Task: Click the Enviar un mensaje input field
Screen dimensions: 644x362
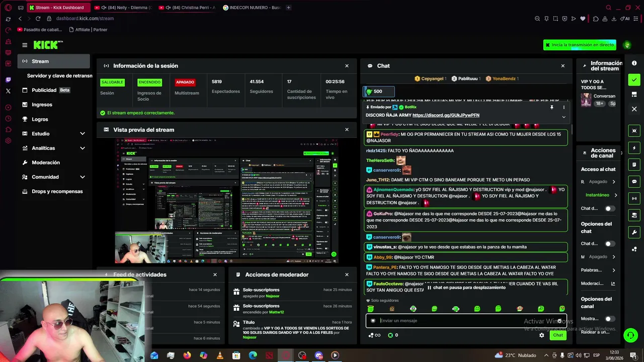Action: (x=466, y=321)
